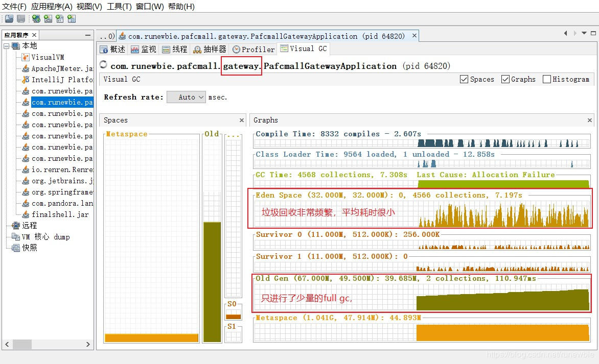Open 工具(T) menu
The image size is (599, 364).
click(x=119, y=7)
